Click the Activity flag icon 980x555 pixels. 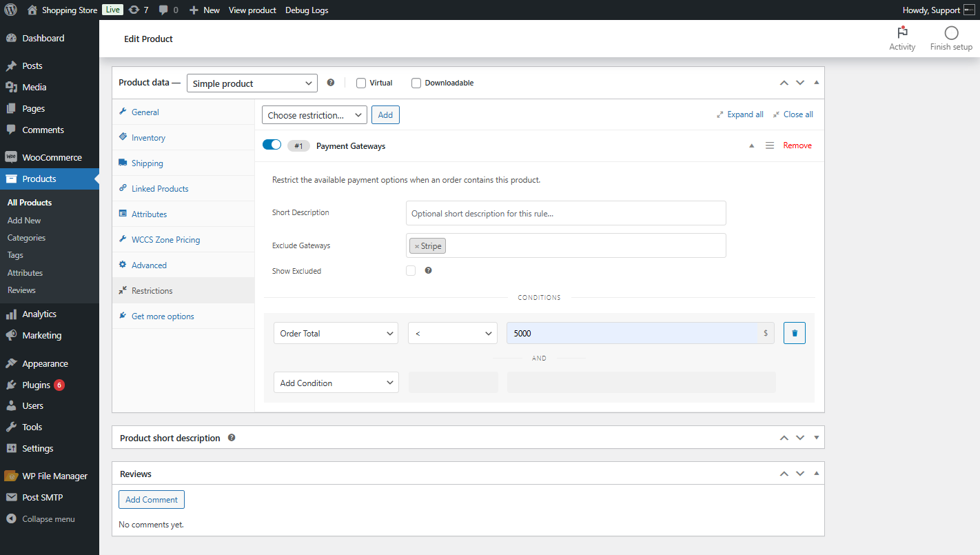pos(902,33)
